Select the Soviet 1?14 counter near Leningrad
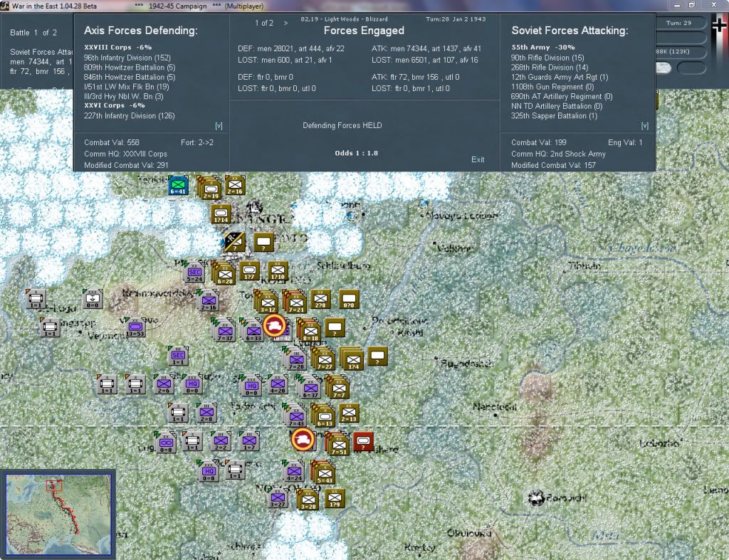The height and width of the screenshot is (560, 729). coord(221,213)
